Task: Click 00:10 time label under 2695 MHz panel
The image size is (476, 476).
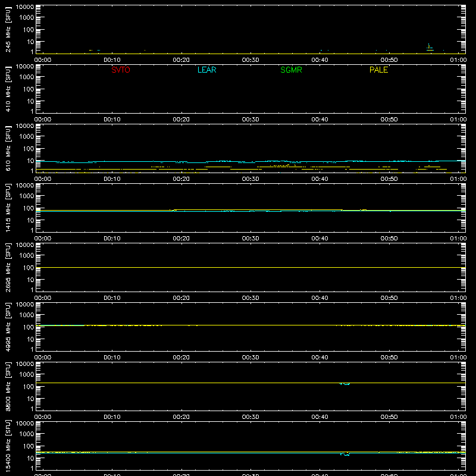Action: pos(112,298)
